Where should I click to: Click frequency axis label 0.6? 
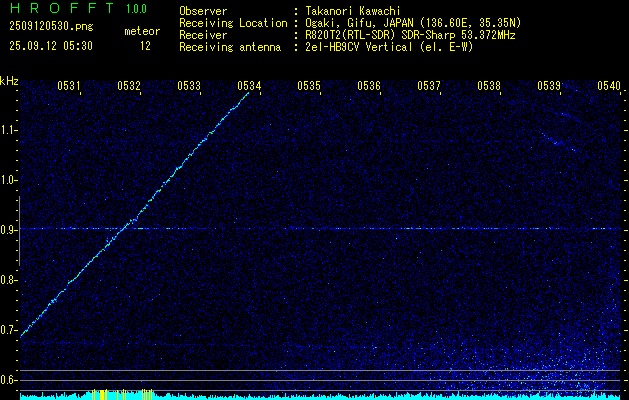click(9, 380)
